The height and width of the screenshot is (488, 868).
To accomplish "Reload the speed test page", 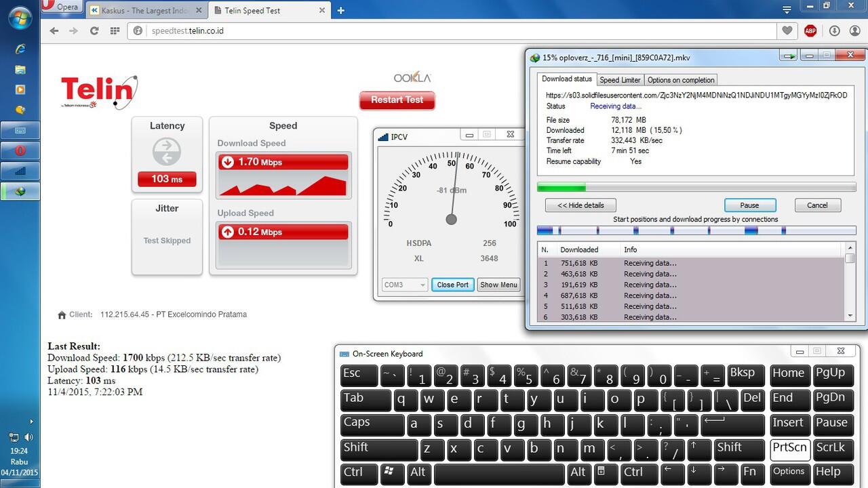I will 94,30.
